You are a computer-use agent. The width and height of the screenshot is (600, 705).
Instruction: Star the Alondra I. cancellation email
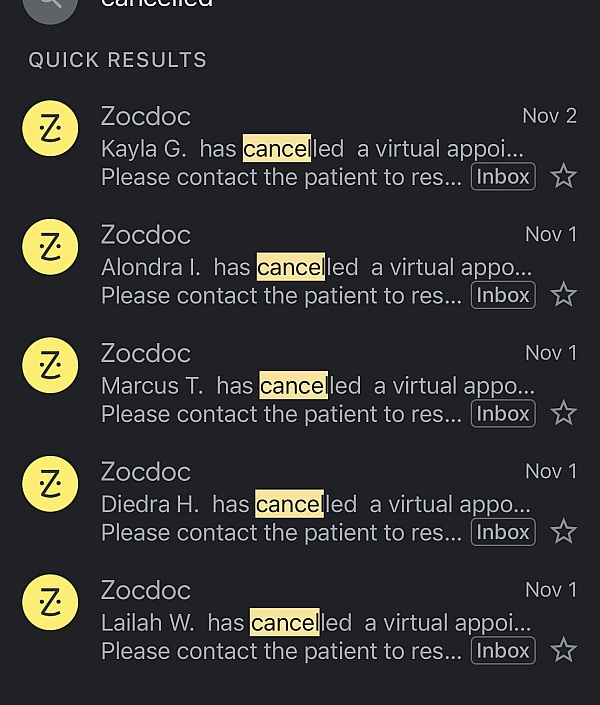coord(564,295)
